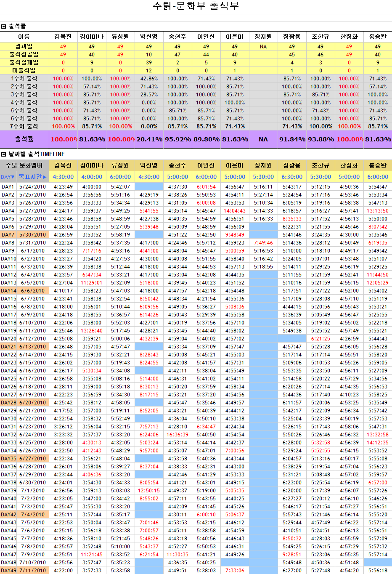The height and width of the screenshot is (574, 392).
Task: Select the 7주차 출석 row label
Action: (x=24, y=126)
